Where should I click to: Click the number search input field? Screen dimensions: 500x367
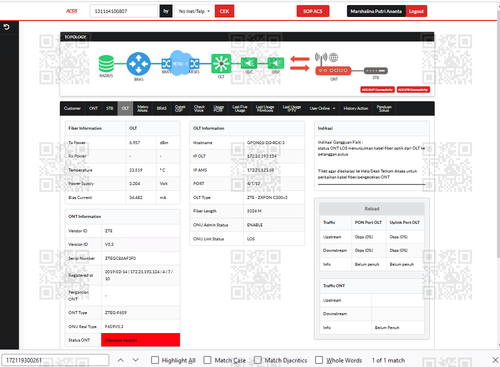123,11
